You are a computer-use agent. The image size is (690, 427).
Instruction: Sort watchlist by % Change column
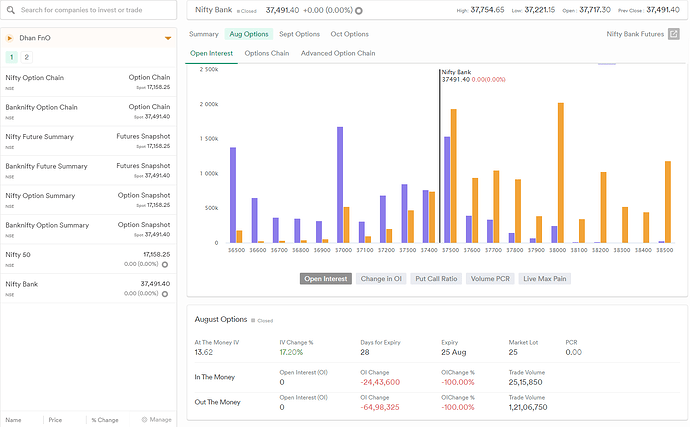tap(105, 420)
